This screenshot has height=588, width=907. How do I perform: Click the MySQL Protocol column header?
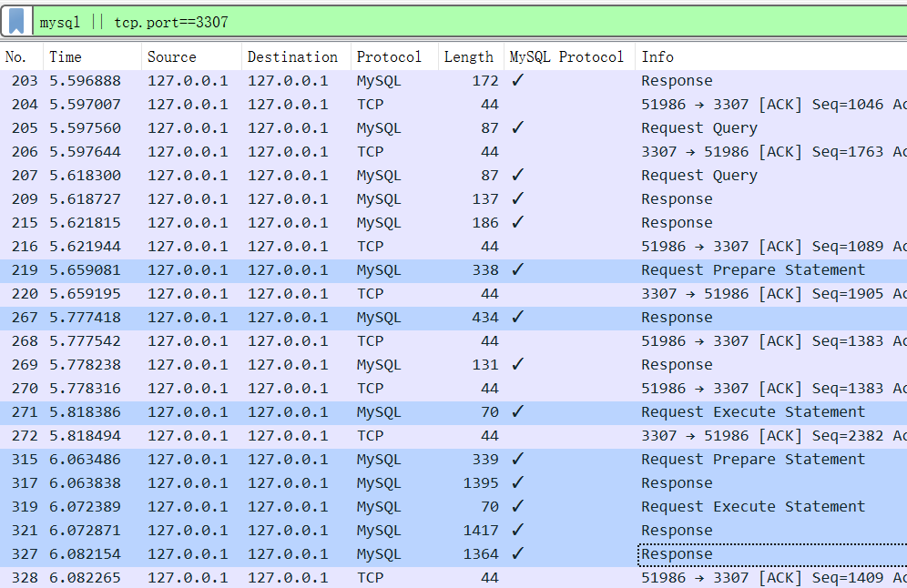(566, 56)
